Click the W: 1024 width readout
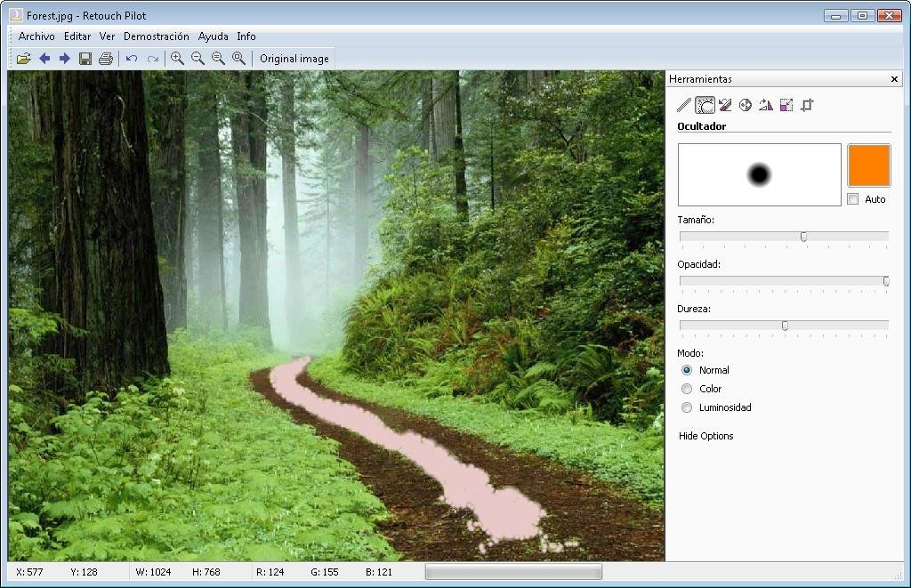 153,572
